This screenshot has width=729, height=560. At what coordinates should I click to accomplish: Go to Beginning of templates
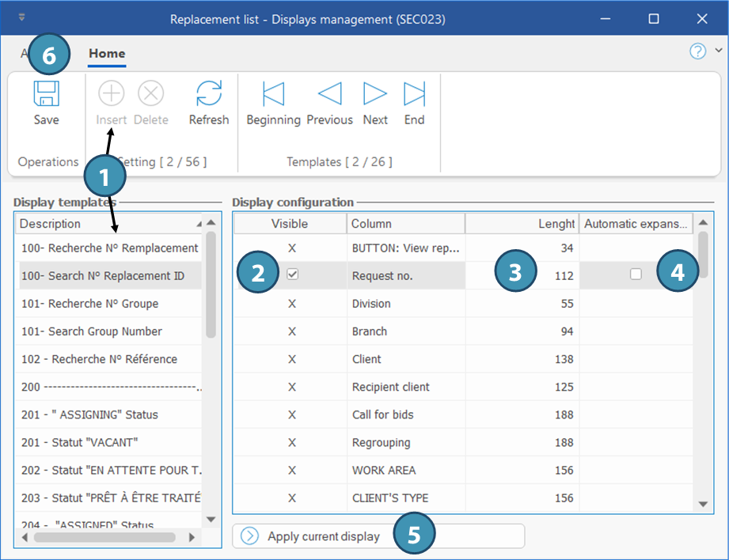[x=273, y=94]
